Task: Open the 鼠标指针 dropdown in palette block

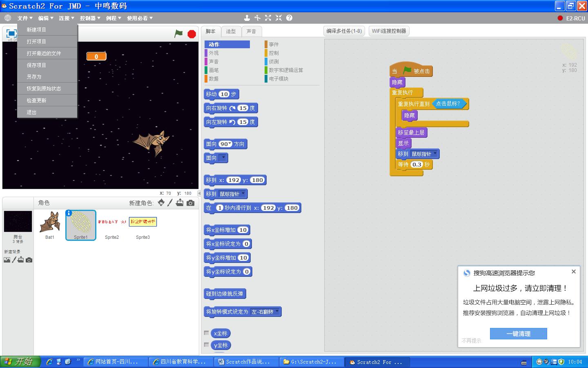Action: point(243,194)
